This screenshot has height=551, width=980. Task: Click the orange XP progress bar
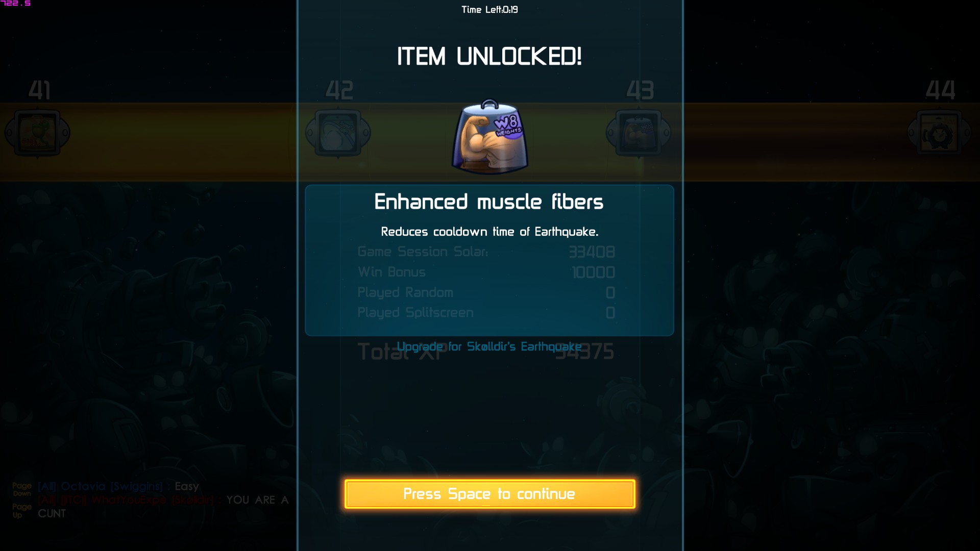point(148,142)
